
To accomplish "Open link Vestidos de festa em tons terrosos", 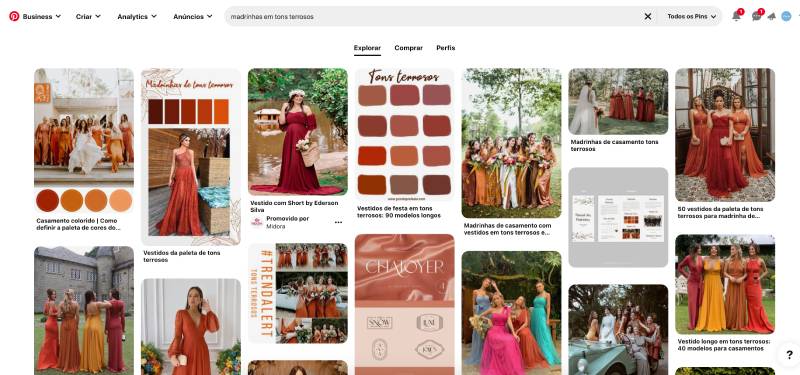I will click(x=398, y=212).
